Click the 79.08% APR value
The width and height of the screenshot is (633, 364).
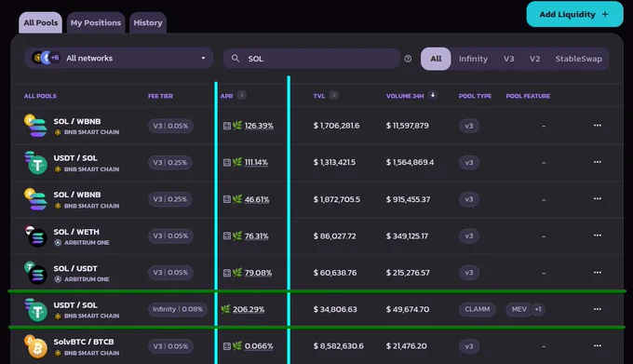coord(258,273)
